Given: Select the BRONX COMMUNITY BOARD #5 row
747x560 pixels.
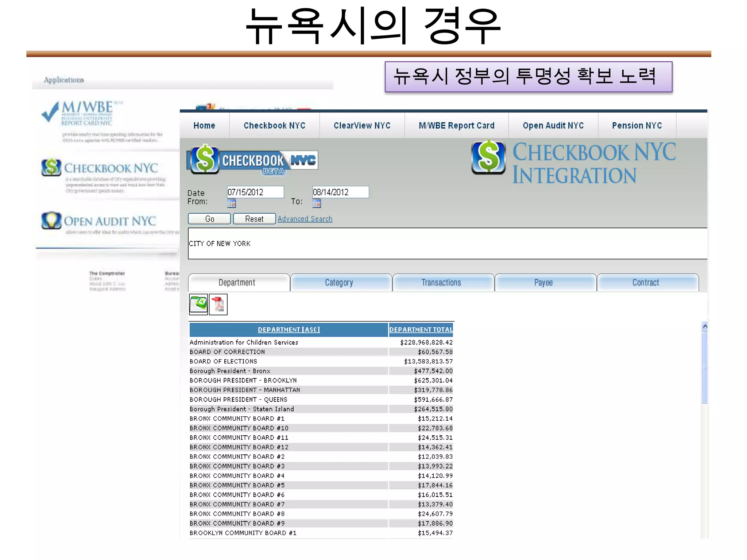Looking at the screenshot, I should (x=321, y=485).
